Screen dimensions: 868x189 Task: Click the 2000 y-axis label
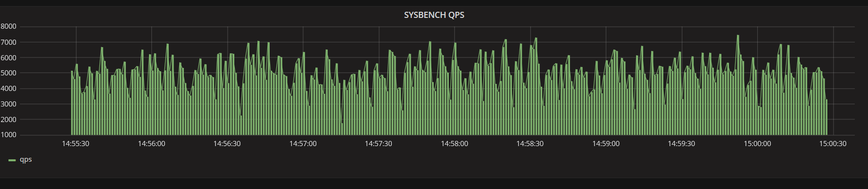pos(8,120)
